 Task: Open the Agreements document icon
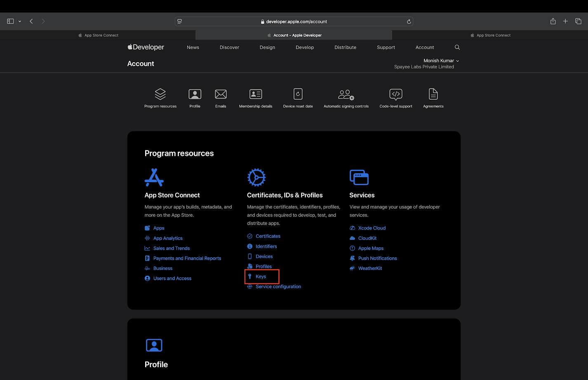pos(433,94)
